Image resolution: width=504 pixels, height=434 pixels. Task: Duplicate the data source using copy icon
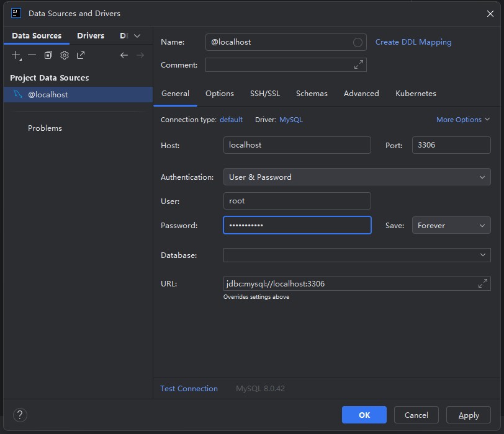[x=48, y=55]
